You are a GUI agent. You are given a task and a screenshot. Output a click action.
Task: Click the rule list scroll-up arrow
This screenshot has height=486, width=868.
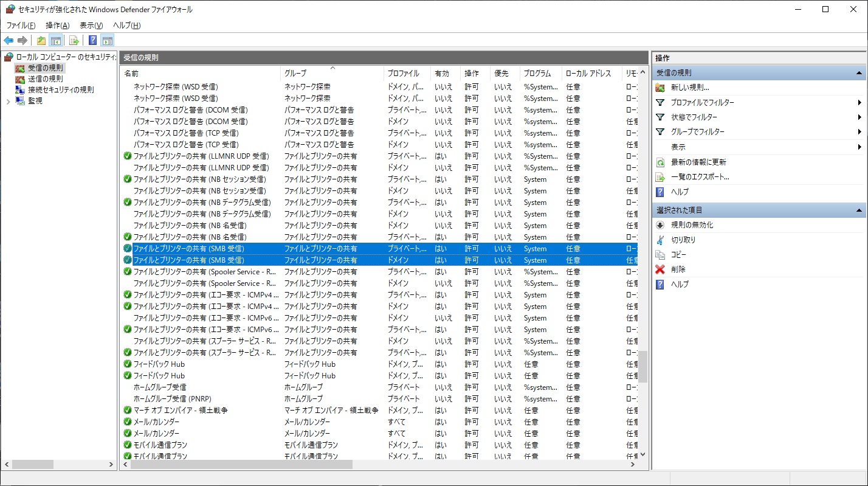point(643,71)
